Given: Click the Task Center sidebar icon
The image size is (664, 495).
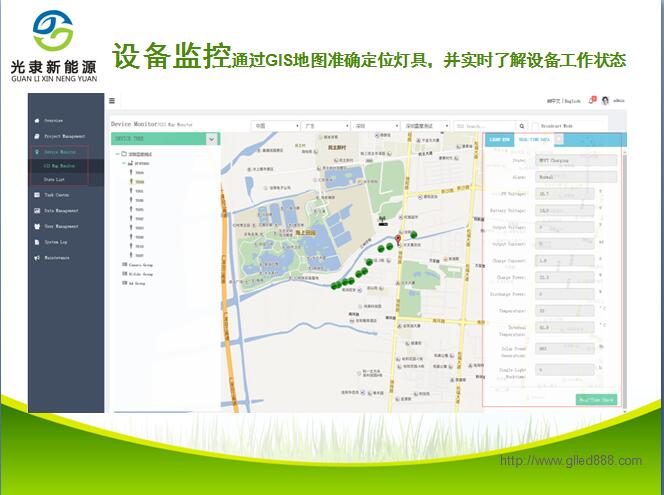Looking at the screenshot, I should tap(37, 195).
